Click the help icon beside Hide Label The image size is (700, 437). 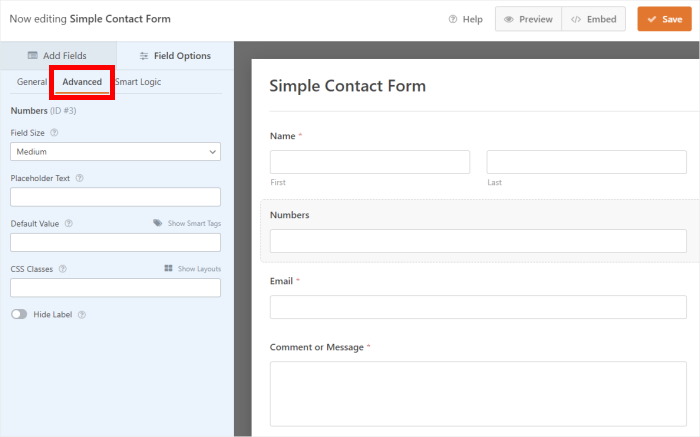pos(82,314)
